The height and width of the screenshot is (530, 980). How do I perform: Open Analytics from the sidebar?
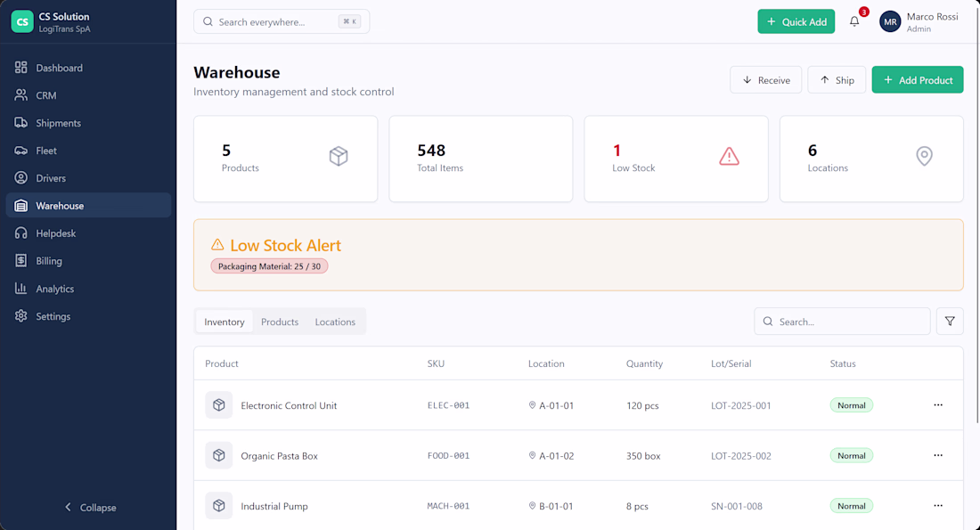54,289
